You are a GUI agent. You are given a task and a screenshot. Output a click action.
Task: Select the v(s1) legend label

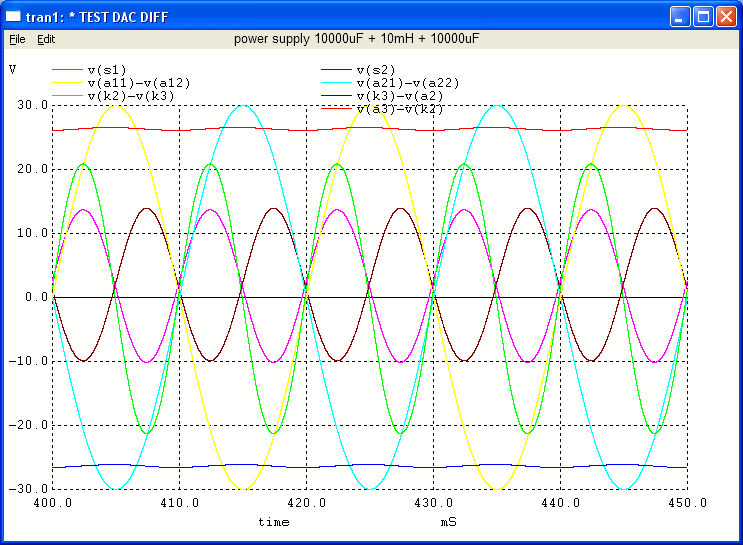(x=107, y=69)
